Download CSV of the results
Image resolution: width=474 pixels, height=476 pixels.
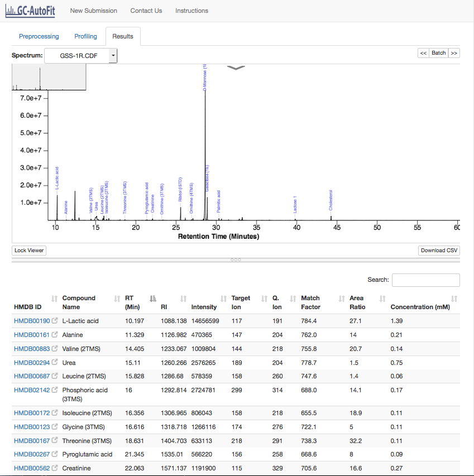pyautogui.click(x=439, y=251)
